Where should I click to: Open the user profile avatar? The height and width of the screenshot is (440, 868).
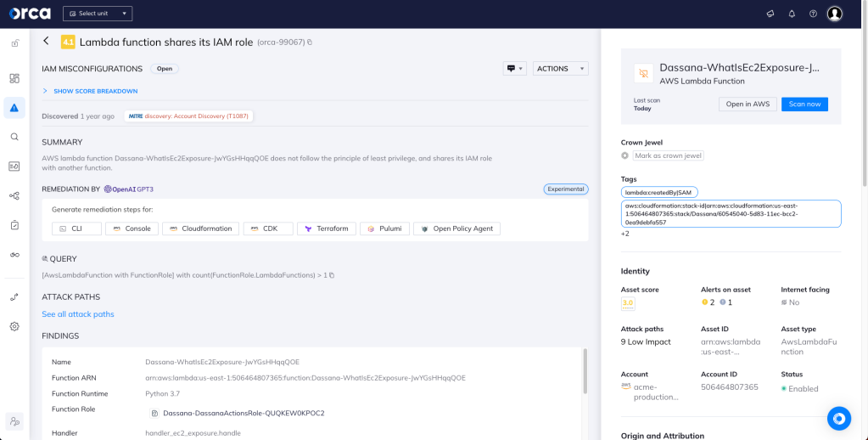click(835, 14)
